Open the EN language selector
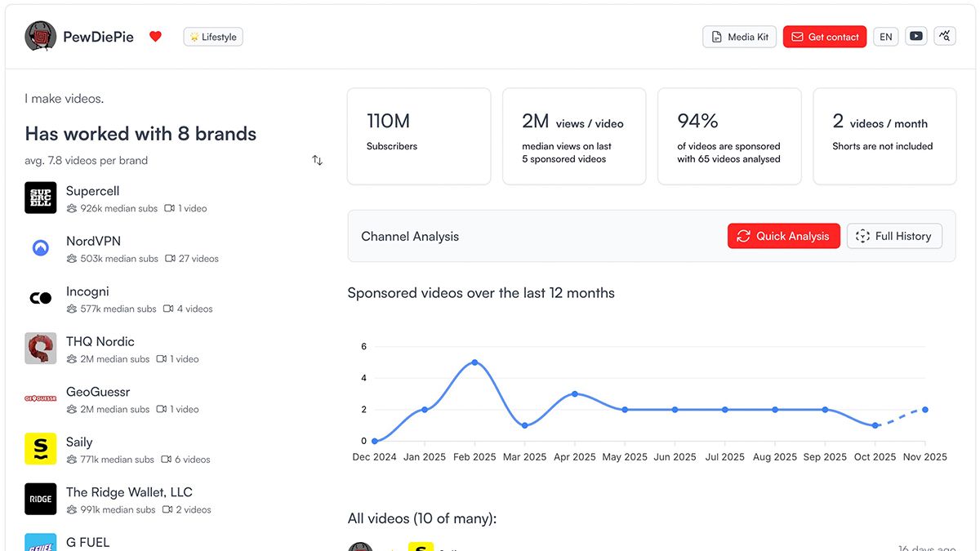Viewport: 980px width, 551px height. [x=885, y=37]
